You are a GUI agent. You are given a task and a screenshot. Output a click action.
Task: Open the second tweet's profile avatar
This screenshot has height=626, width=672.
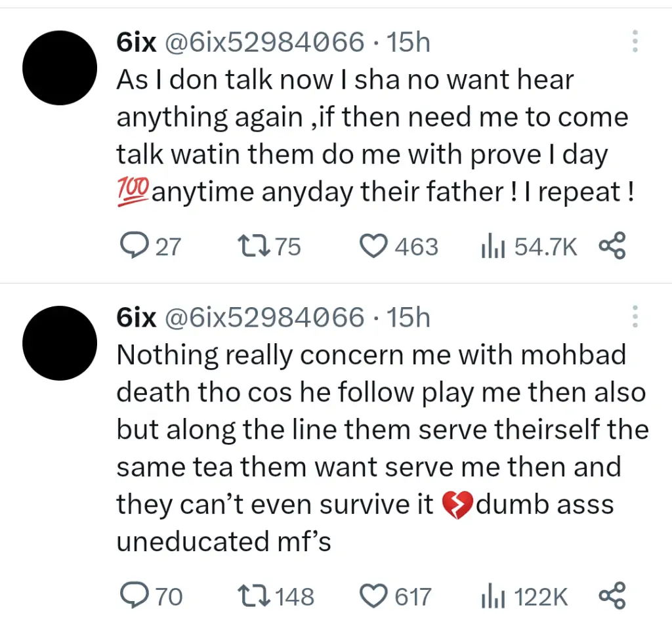click(x=60, y=343)
